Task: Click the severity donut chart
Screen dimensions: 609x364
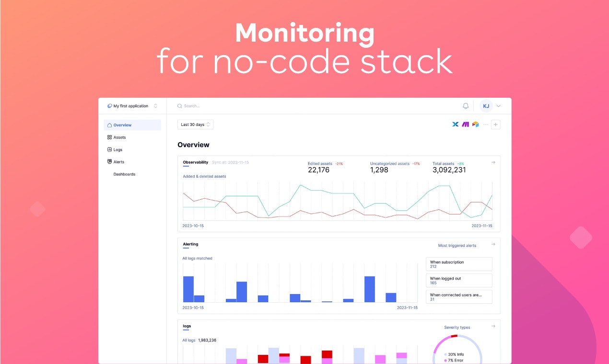Action: click(x=458, y=349)
